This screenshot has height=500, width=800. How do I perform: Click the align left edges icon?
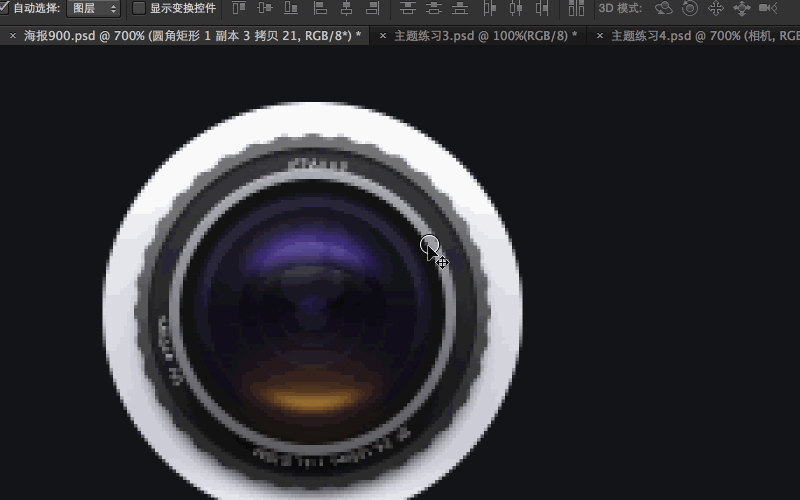320,8
